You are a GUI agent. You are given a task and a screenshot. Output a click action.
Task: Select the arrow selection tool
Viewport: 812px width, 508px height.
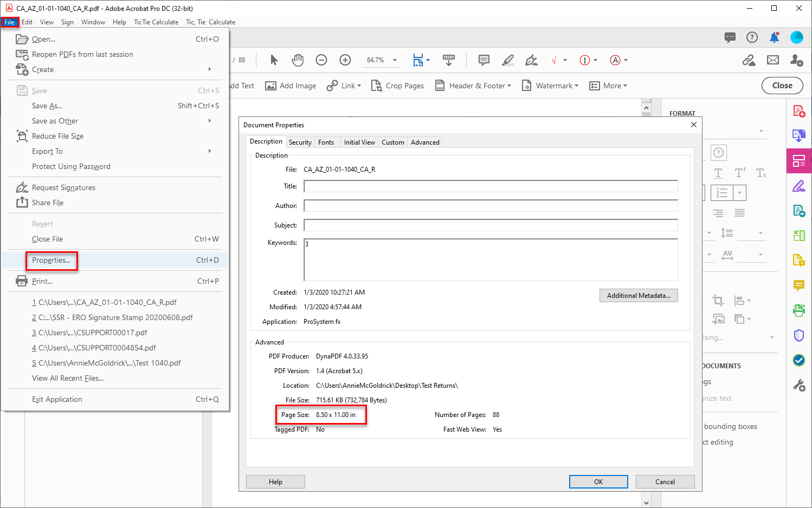[x=274, y=60]
